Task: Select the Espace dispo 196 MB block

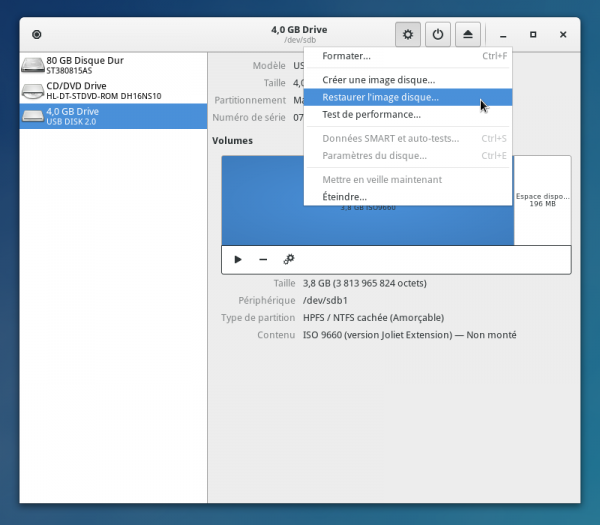Action: (542, 200)
